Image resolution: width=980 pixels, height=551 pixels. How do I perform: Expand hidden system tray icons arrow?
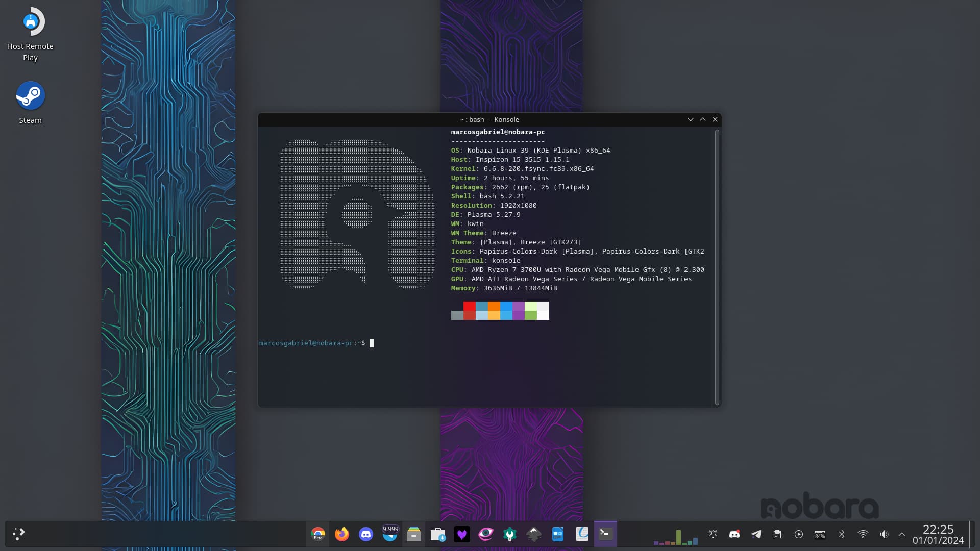pyautogui.click(x=902, y=534)
